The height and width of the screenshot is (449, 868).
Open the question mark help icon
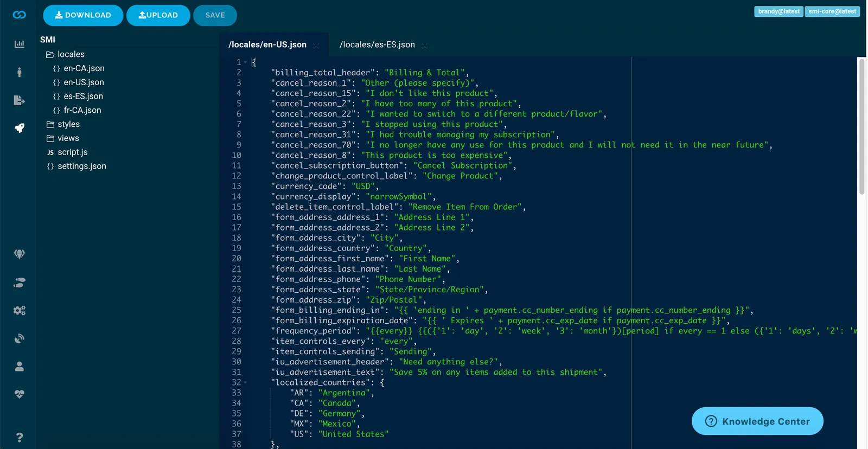20,438
